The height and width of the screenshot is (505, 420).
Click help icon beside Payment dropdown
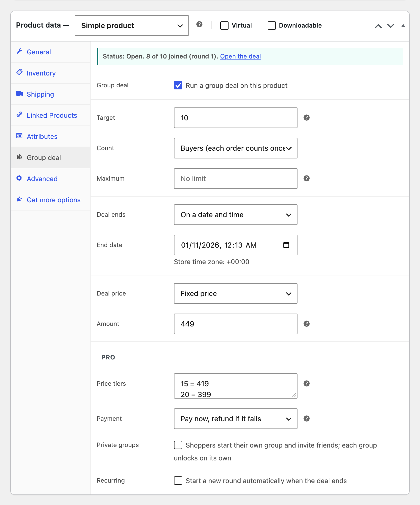coord(307,419)
